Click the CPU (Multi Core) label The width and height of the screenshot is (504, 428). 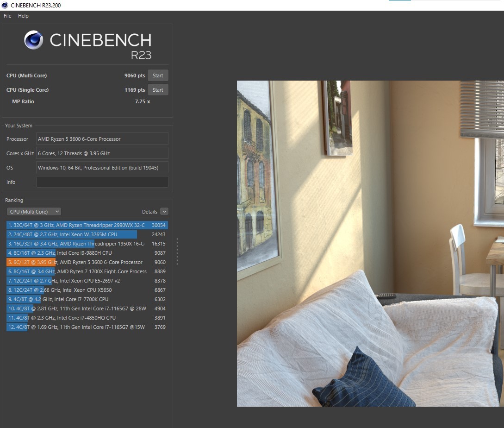tap(27, 76)
